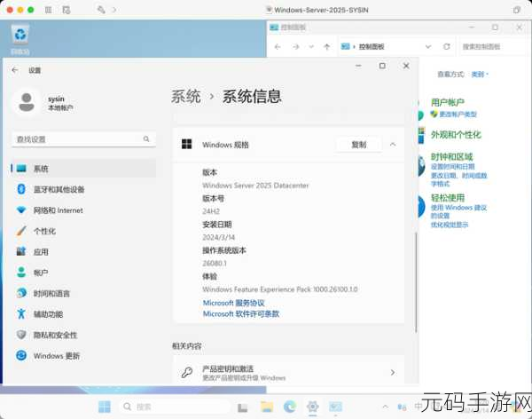This screenshot has width=532, height=419.
Task: Go up one level in Control Panel
Action: click(326, 46)
